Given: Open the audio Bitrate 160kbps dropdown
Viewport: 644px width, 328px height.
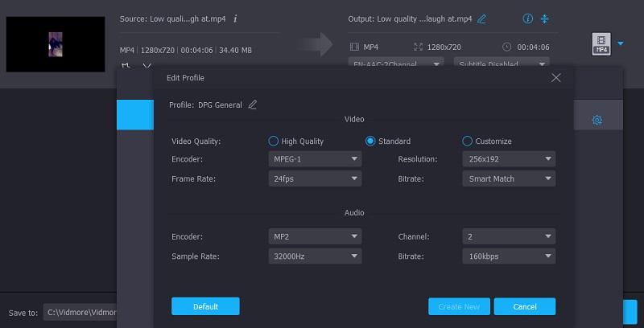Looking at the screenshot, I should tap(509, 256).
